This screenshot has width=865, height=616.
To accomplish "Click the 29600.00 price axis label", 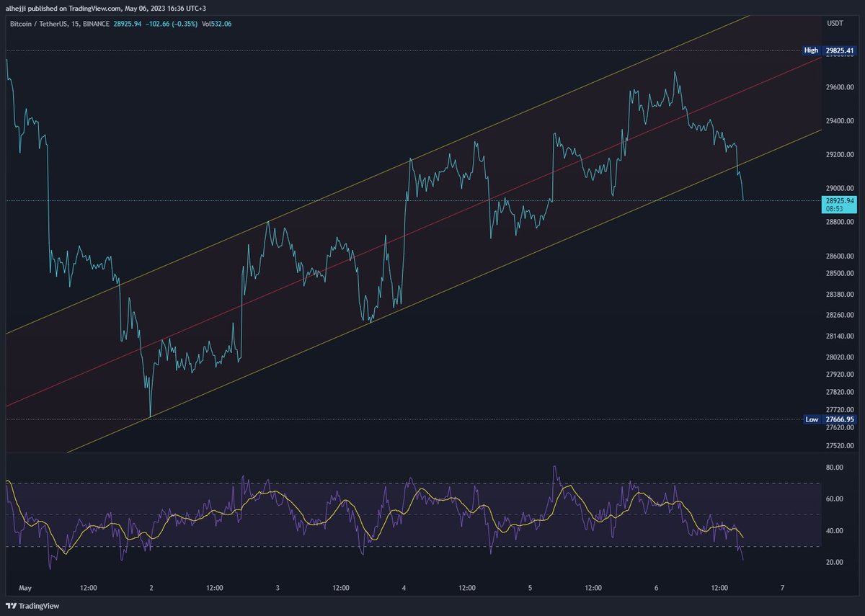I will [x=840, y=87].
